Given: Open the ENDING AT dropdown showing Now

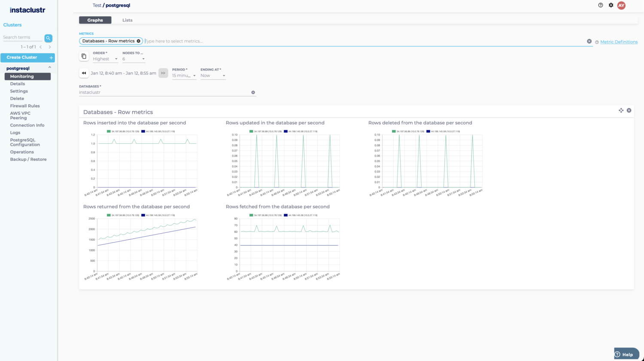Looking at the screenshot, I should [x=213, y=75].
